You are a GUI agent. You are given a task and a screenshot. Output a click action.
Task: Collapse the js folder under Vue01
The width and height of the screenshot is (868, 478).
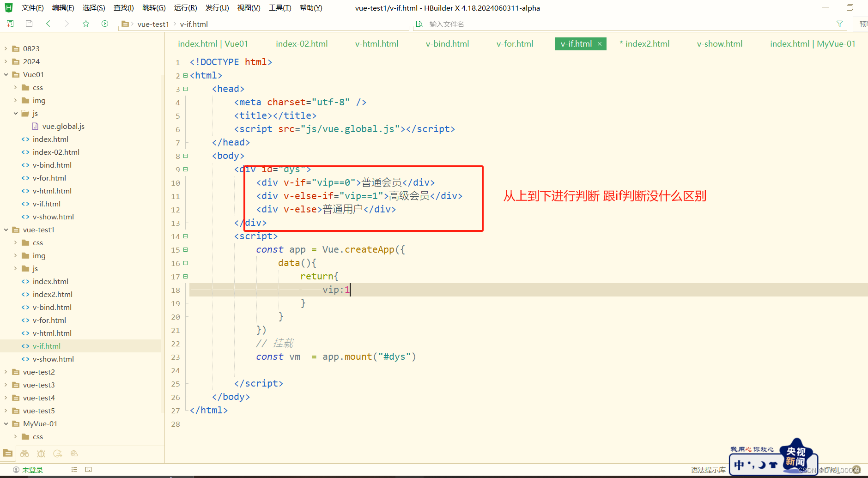(x=16, y=113)
